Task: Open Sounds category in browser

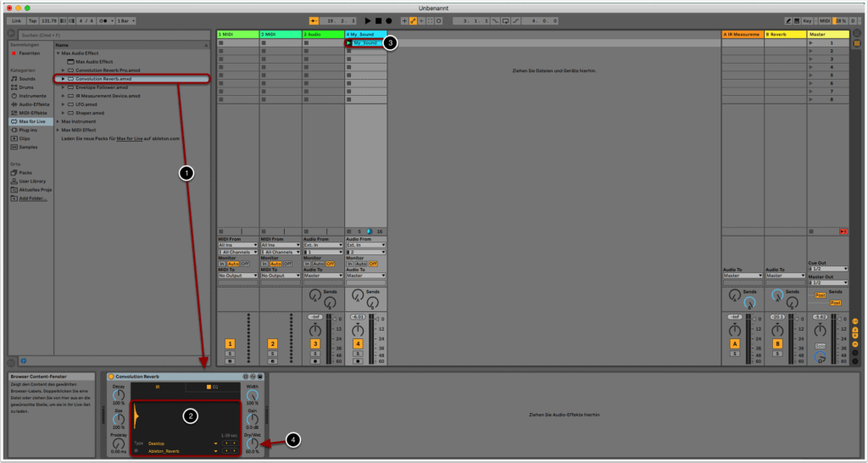Action: point(27,78)
